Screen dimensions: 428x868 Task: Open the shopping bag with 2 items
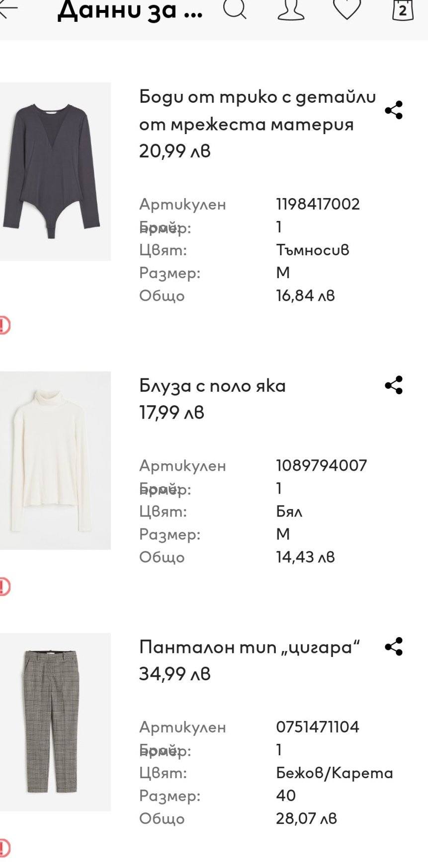(x=402, y=9)
